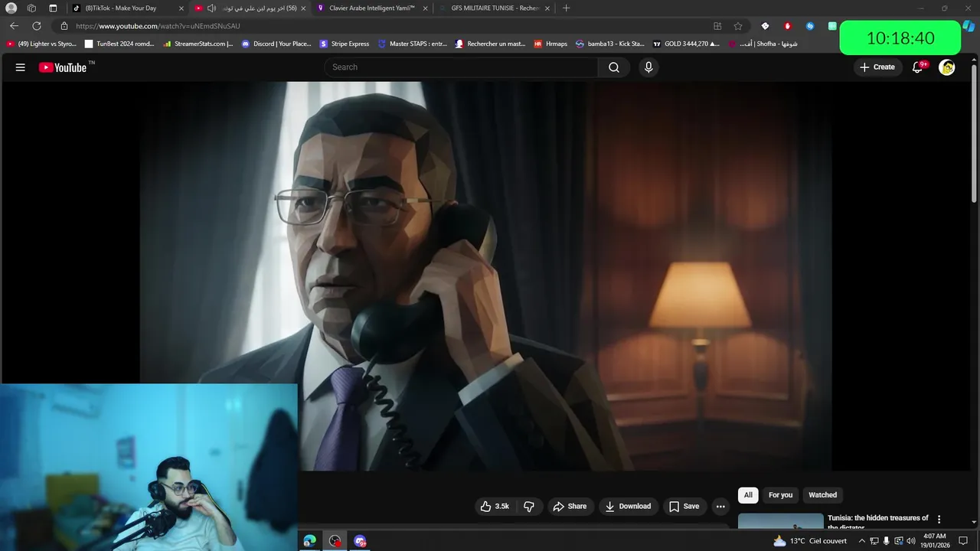Open Microsoft Edge from the taskbar
The width and height of the screenshot is (980, 551).
tap(309, 541)
